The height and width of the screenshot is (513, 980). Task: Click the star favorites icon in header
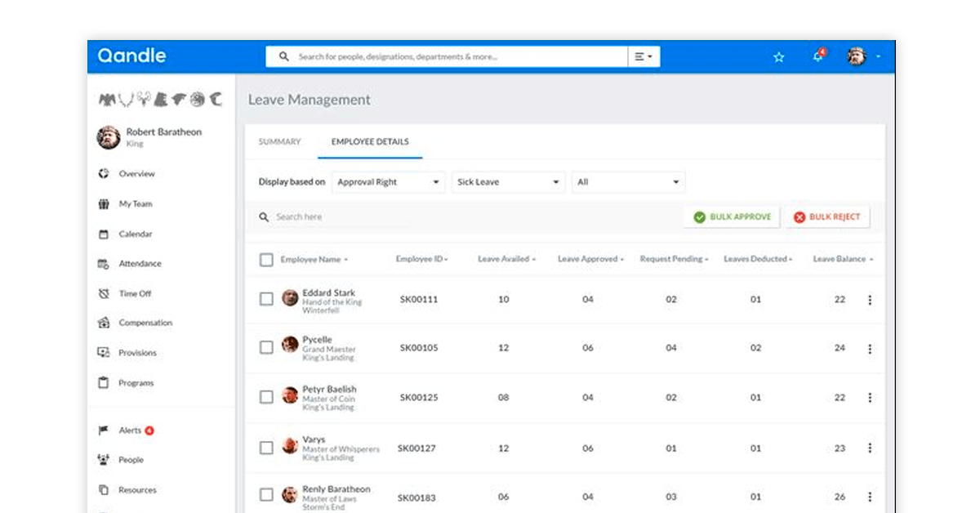(x=778, y=57)
